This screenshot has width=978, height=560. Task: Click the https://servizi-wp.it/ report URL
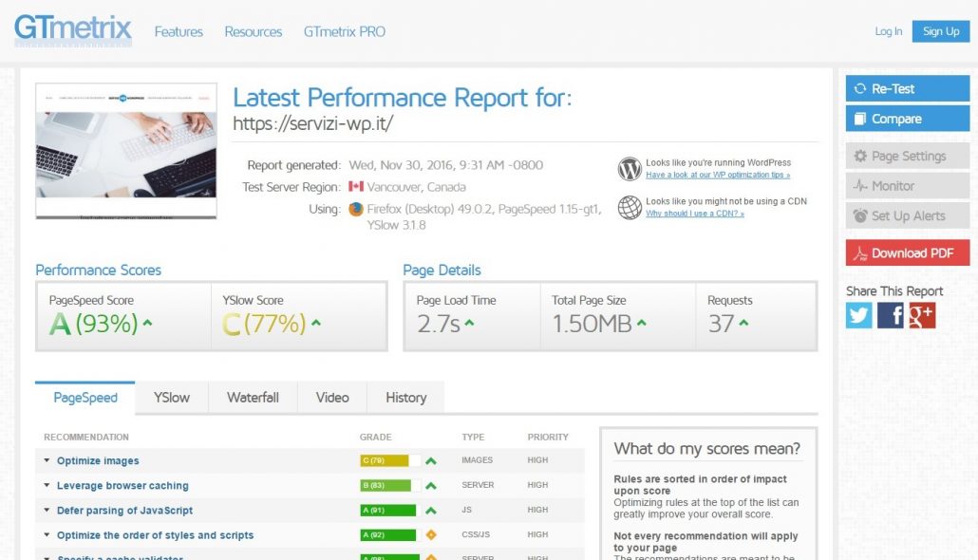(x=313, y=123)
